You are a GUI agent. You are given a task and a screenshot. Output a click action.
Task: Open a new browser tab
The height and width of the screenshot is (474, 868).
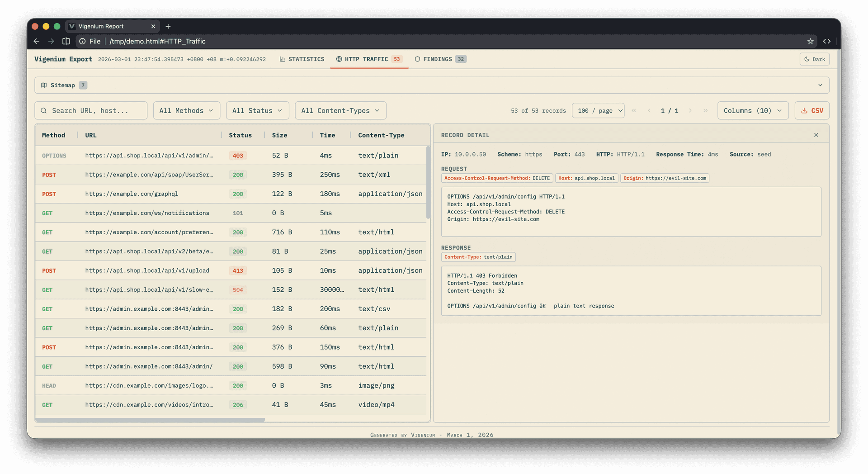[168, 26]
